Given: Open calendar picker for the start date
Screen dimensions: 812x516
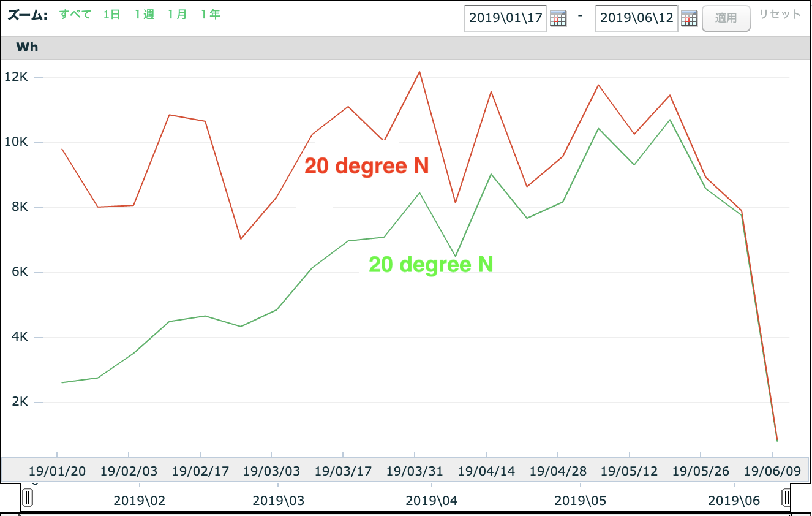Looking at the screenshot, I should (558, 18).
